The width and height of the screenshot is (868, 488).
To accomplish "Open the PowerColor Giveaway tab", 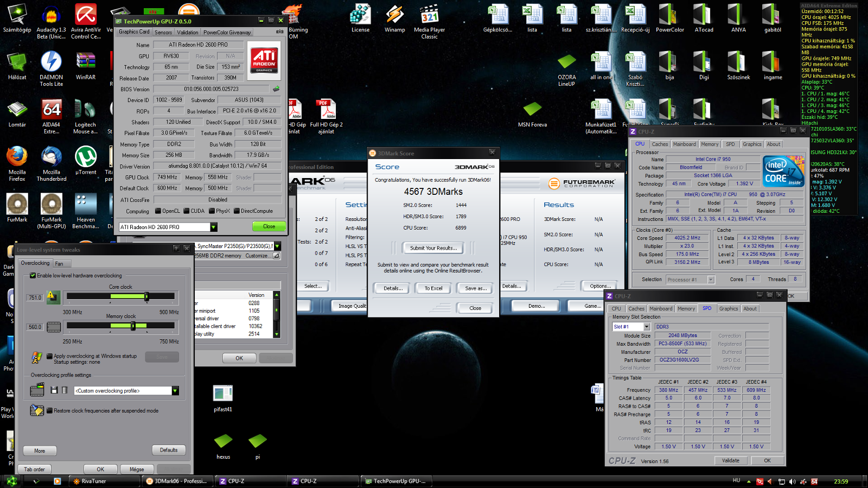I will coord(227,33).
